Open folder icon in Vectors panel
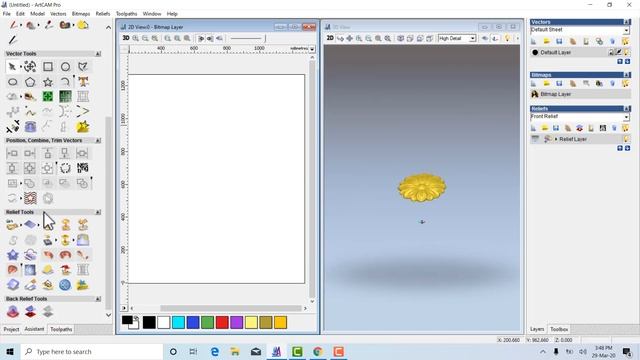Screen dimensions: 640x360 [x=547, y=41]
